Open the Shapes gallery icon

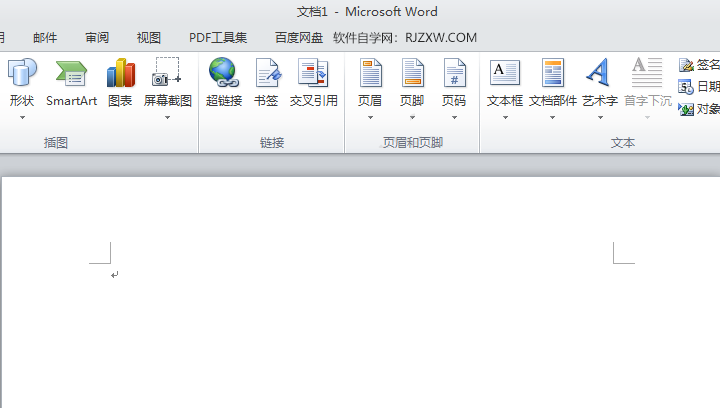[x=22, y=72]
